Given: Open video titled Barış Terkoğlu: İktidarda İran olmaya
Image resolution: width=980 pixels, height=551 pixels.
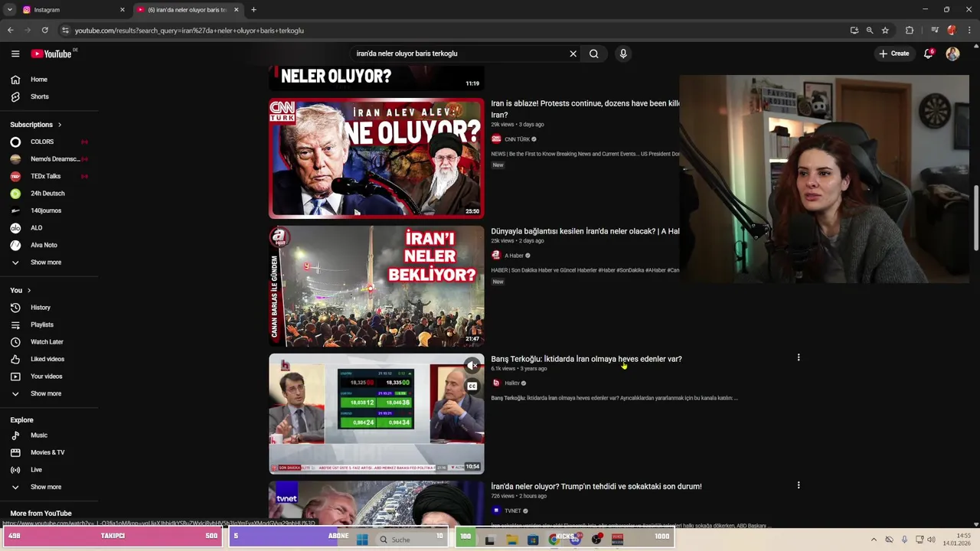Looking at the screenshot, I should (586, 359).
